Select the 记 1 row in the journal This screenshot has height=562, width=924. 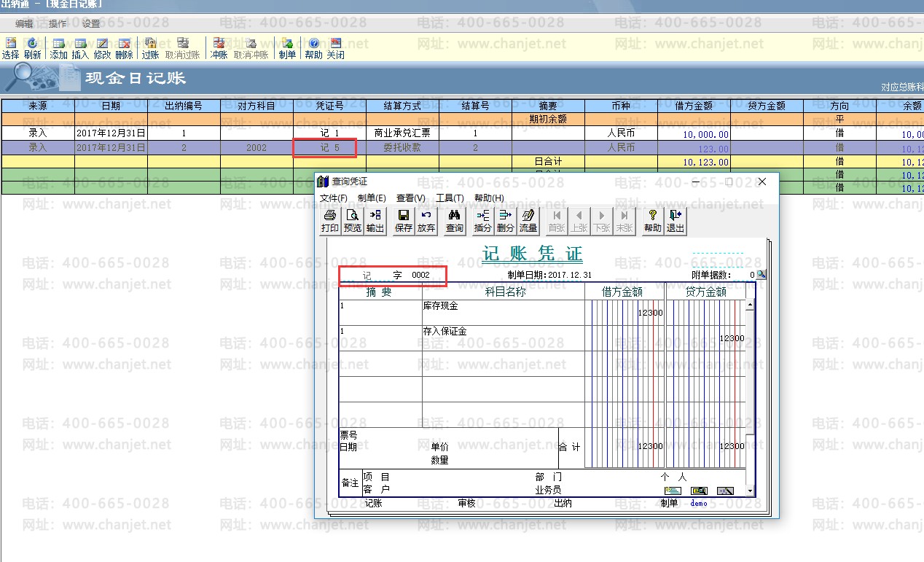pyautogui.click(x=329, y=133)
